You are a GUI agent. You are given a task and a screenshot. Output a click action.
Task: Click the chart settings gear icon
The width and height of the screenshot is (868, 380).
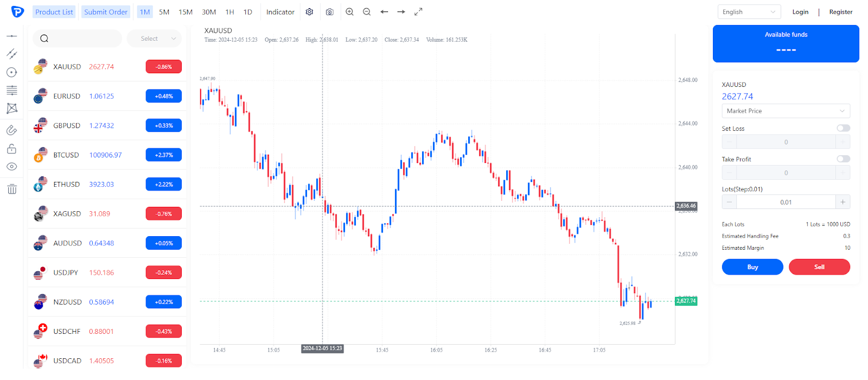(309, 12)
